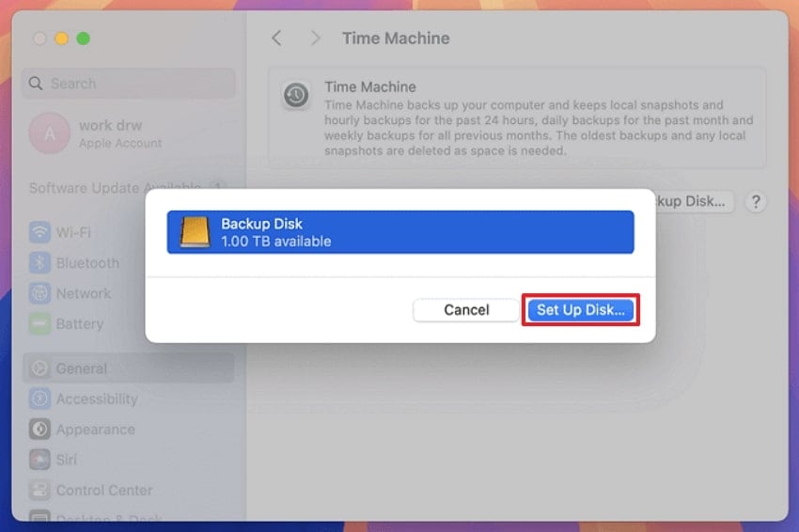Select the Backup Disk row

pyautogui.click(x=400, y=232)
